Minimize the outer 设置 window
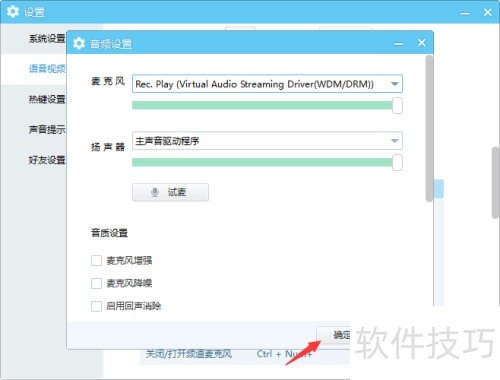 click(465, 14)
